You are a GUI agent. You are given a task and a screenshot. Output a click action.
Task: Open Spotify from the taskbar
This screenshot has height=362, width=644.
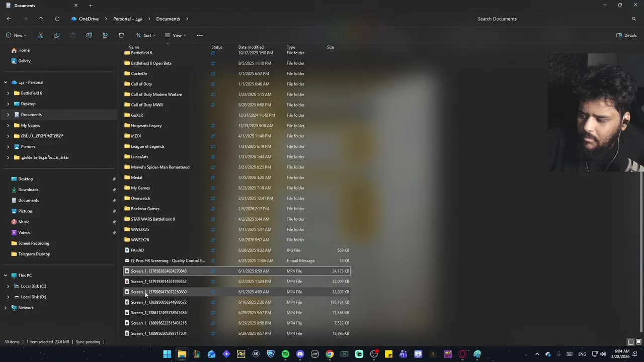(x=285, y=354)
